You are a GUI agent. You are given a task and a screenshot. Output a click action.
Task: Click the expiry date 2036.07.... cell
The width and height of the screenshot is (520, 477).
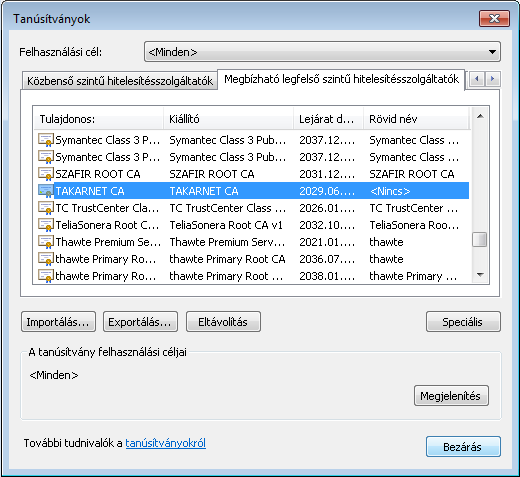(x=327, y=259)
